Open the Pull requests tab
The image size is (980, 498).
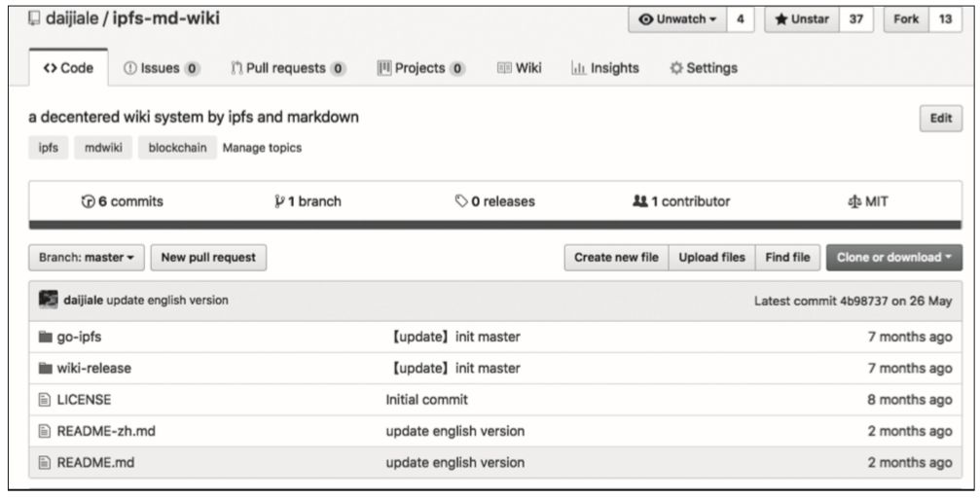288,68
